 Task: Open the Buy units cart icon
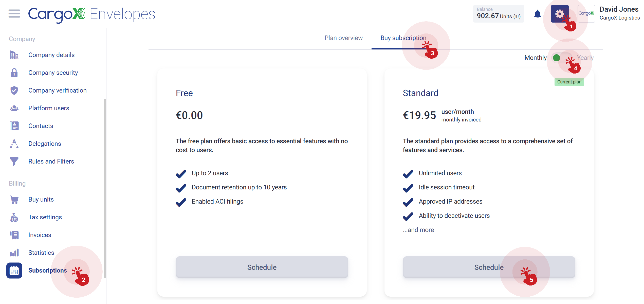tap(14, 200)
